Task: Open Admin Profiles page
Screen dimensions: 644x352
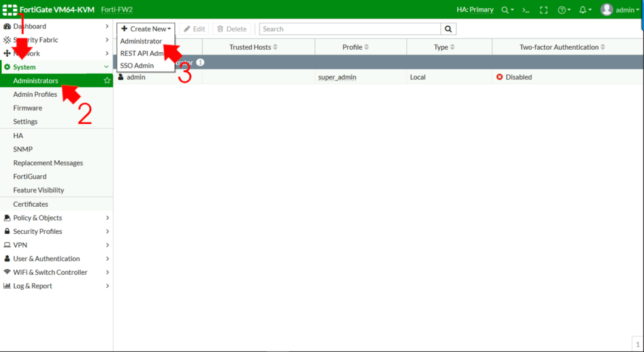Action: coord(35,94)
